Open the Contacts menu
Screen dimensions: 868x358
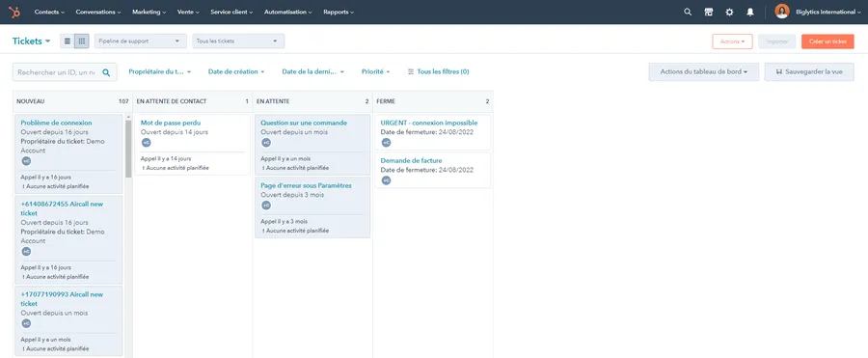coord(49,12)
